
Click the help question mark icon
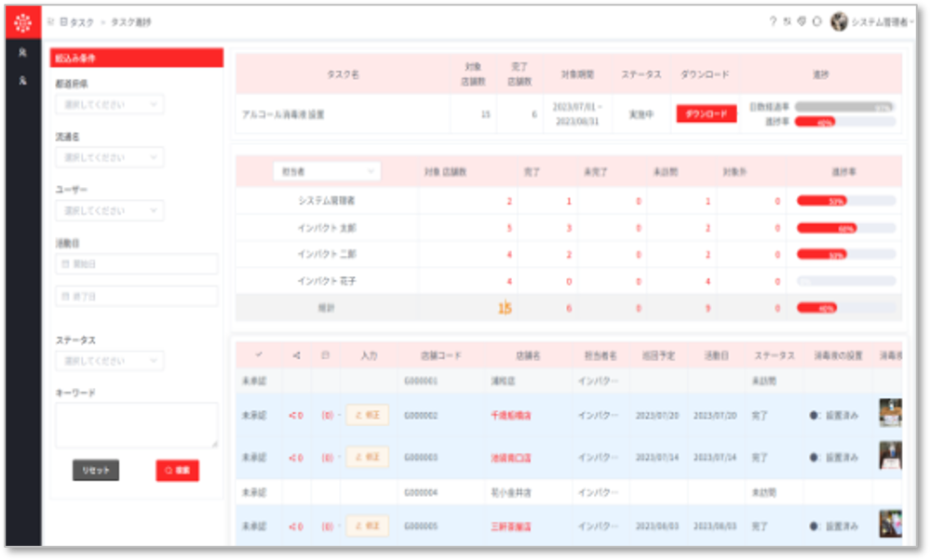[x=773, y=21]
